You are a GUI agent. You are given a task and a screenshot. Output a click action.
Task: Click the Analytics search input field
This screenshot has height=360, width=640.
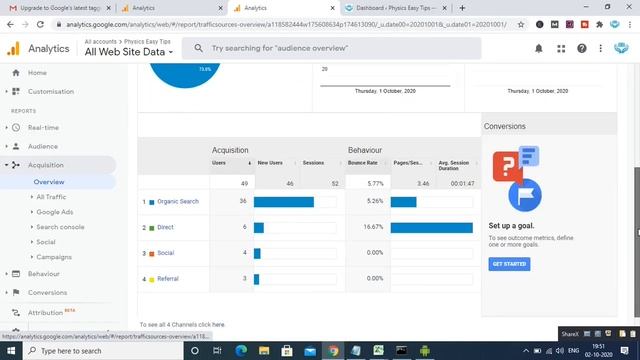(331, 48)
